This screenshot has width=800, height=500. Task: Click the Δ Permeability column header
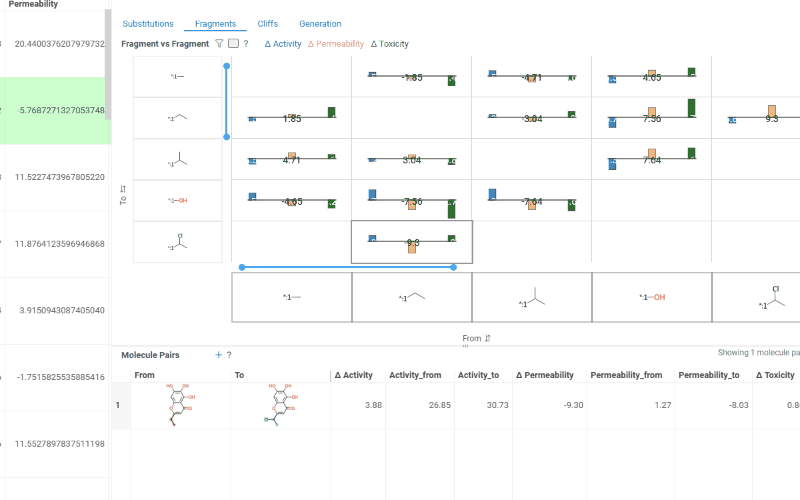544,375
